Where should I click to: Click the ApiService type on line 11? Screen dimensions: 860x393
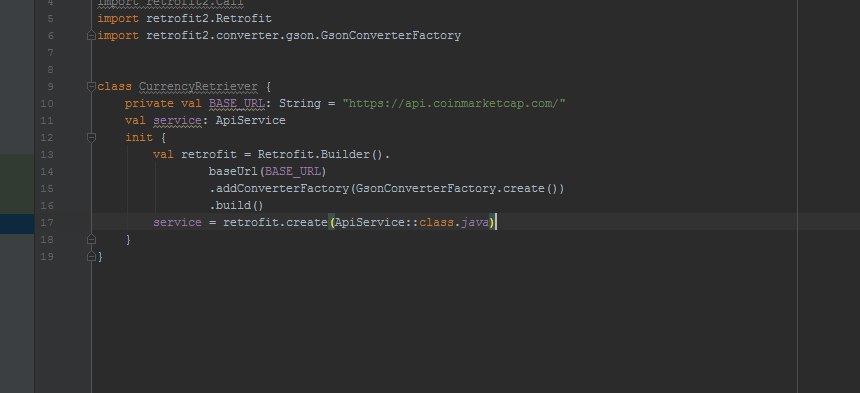tap(250, 120)
